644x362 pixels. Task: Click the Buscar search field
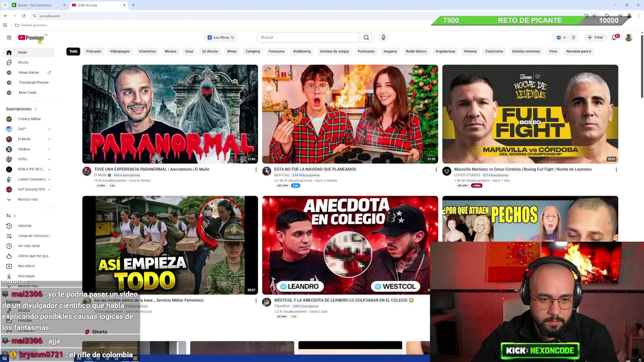point(308,37)
